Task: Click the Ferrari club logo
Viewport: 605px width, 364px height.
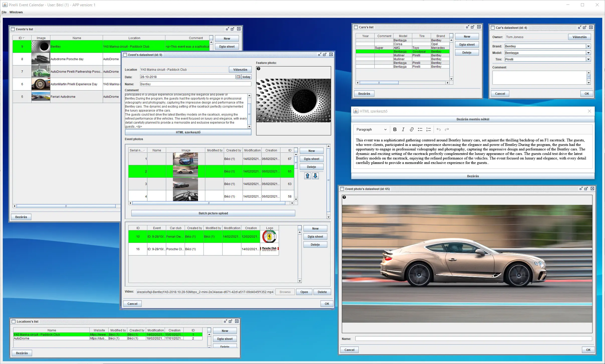Action: pyautogui.click(x=269, y=237)
